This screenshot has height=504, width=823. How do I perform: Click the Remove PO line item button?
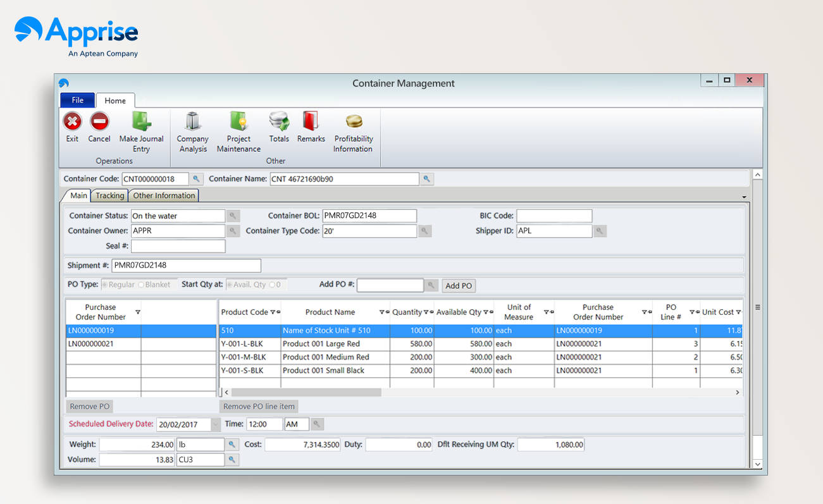(x=258, y=406)
